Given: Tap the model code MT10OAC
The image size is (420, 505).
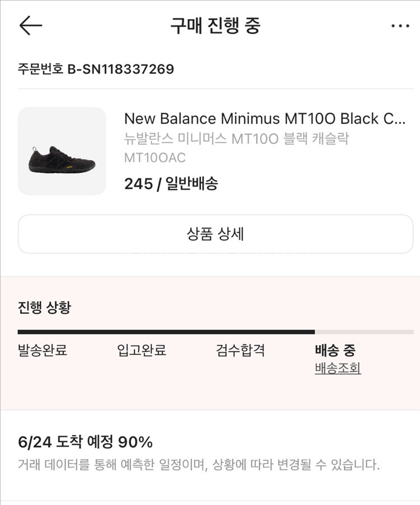Looking at the screenshot, I should pos(155,158).
